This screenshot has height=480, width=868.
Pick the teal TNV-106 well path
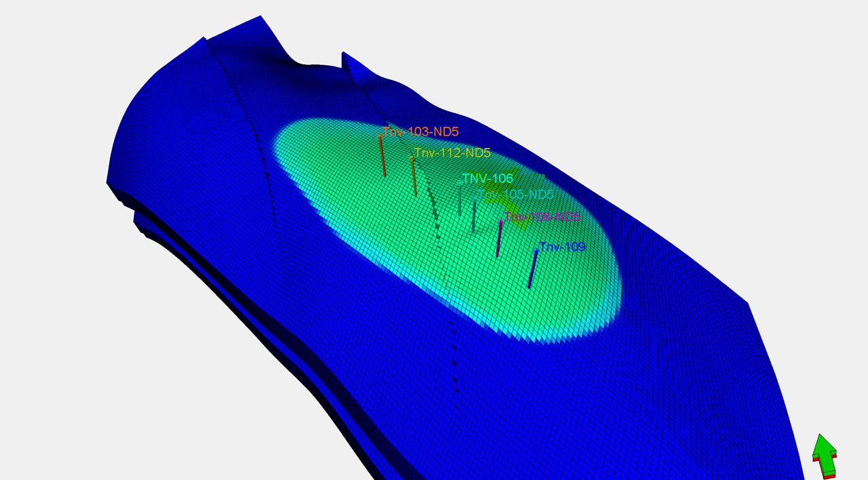click(x=460, y=200)
